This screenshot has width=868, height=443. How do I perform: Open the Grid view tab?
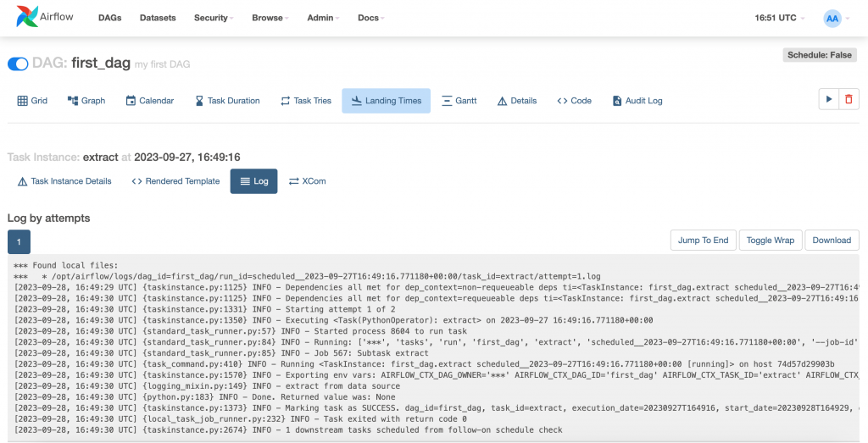click(32, 101)
